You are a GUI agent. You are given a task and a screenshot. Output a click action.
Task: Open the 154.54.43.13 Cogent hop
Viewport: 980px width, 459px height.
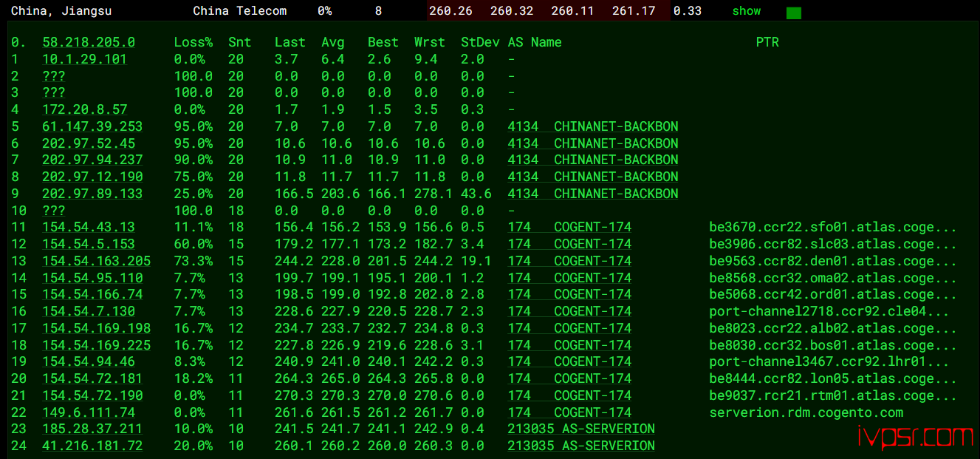tap(89, 227)
